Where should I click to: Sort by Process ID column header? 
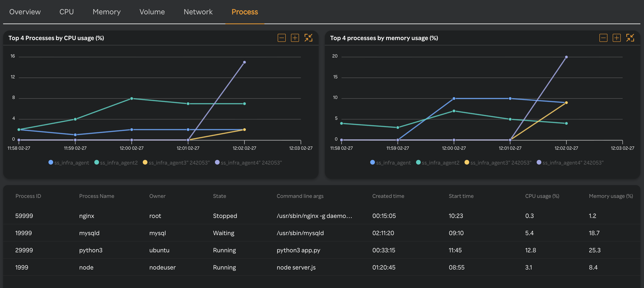pyautogui.click(x=28, y=196)
